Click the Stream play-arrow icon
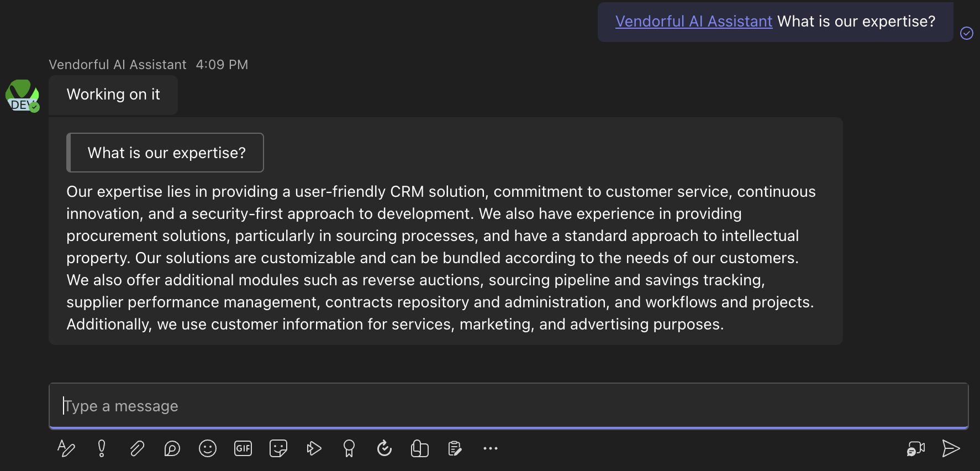This screenshot has width=980, height=471. (x=314, y=448)
